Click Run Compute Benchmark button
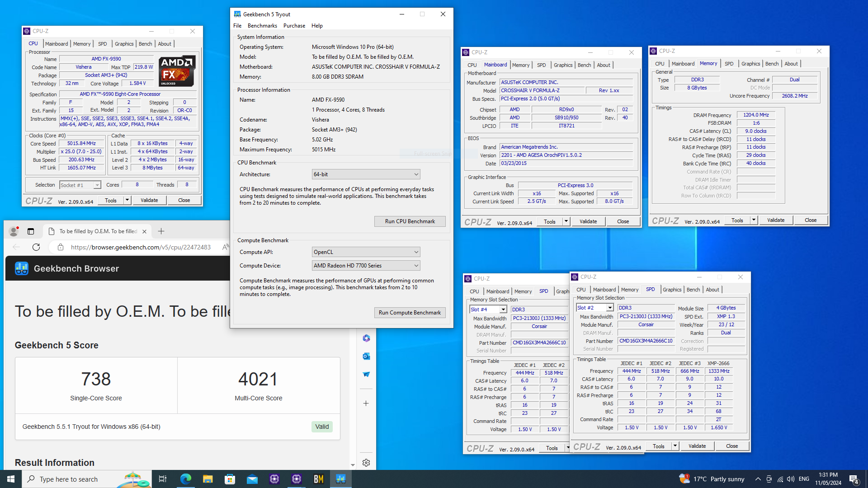The width and height of the screenshot is (868, 488). [410, 313]
